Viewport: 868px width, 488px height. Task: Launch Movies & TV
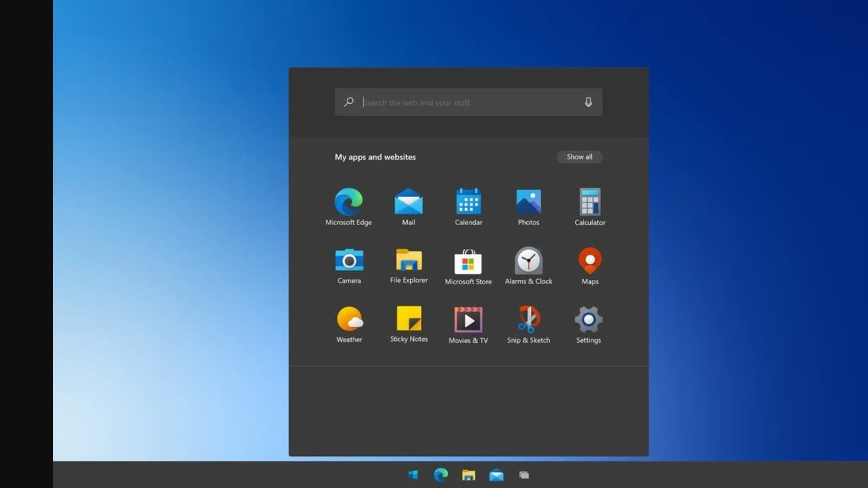click(468, 325)
